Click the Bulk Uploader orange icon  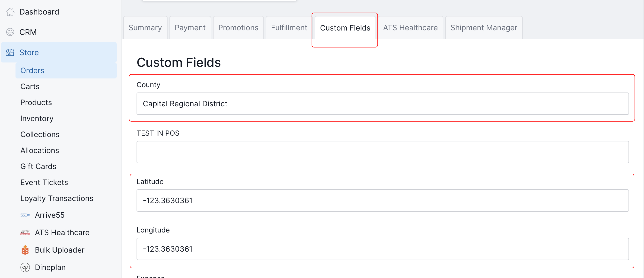tap(25, 250)
